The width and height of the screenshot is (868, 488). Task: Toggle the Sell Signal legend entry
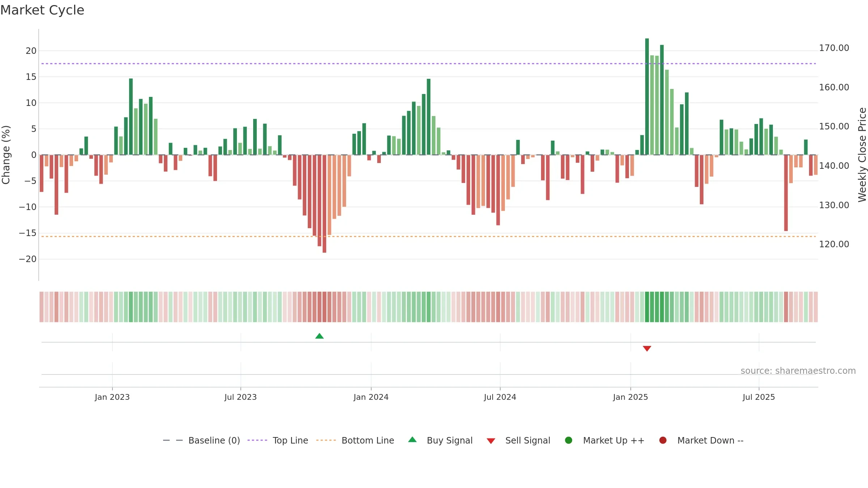pos(518,440)
